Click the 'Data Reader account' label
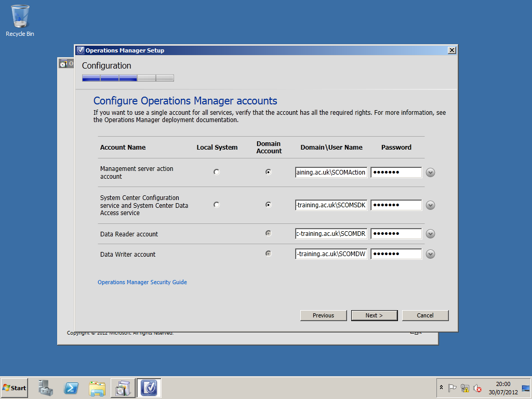Screen dimensions: 532x399 point(129,234)
